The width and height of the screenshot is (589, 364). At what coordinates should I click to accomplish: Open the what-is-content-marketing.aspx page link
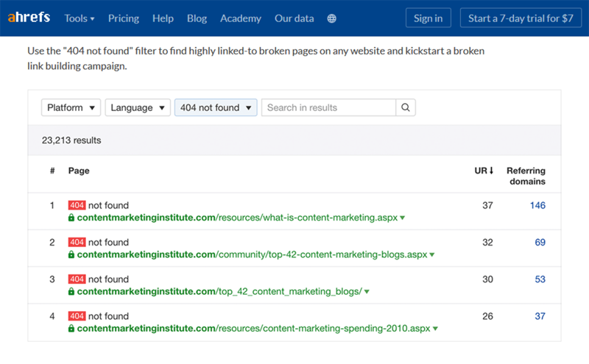coord(237,218)
